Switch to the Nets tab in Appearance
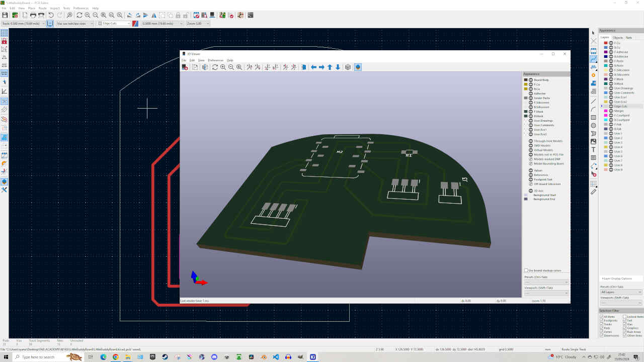The image size is (644, 362). [629, 38]
